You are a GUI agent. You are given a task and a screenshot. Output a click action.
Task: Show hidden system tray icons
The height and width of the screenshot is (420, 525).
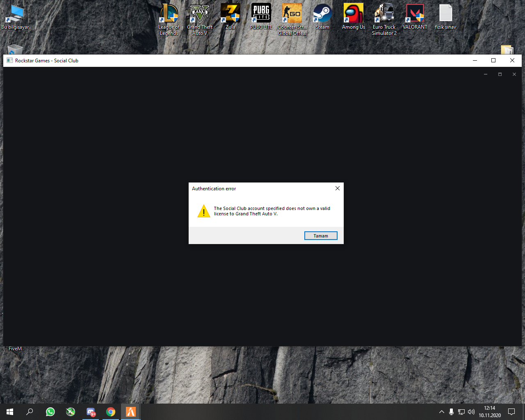(441, 412)
